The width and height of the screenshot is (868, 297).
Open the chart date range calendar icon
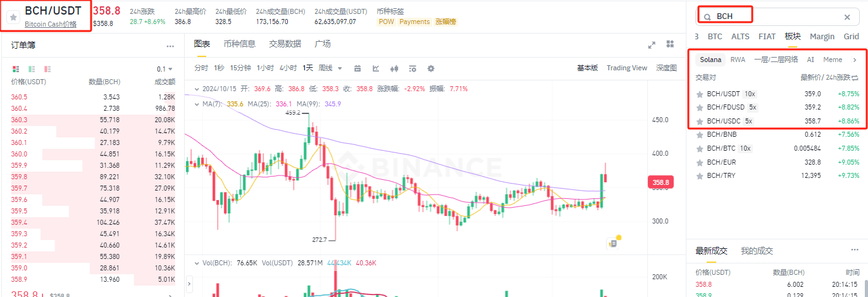click(357, 68)
